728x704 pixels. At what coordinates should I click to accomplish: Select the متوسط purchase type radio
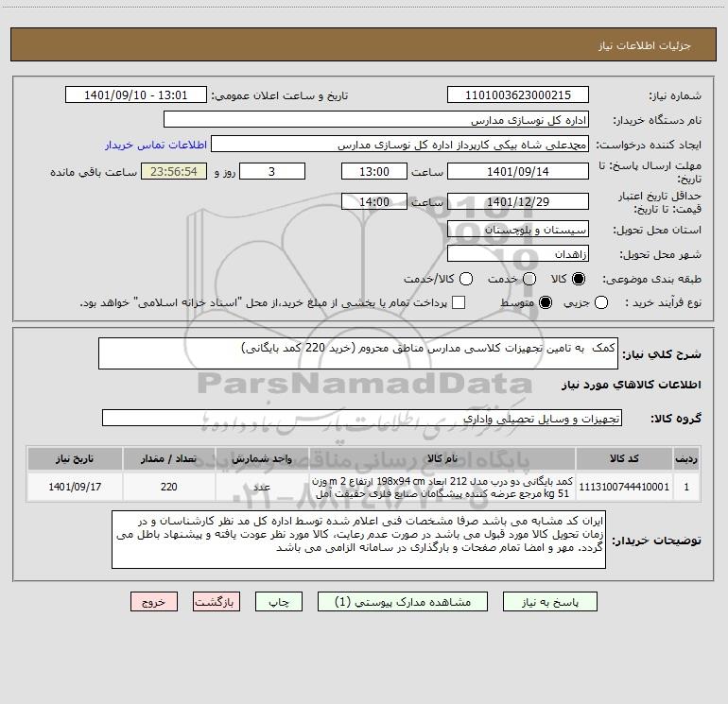tap(546, 302)
